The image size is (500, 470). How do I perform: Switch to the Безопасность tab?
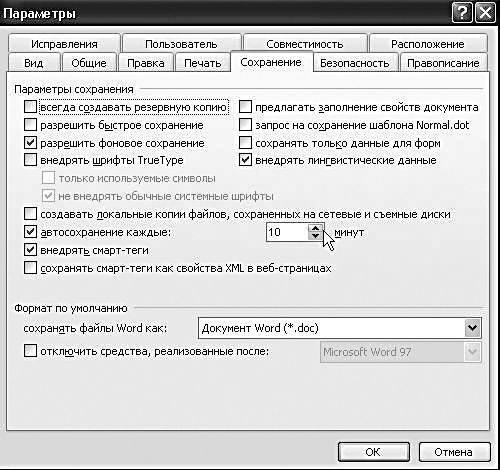point(355,63)
